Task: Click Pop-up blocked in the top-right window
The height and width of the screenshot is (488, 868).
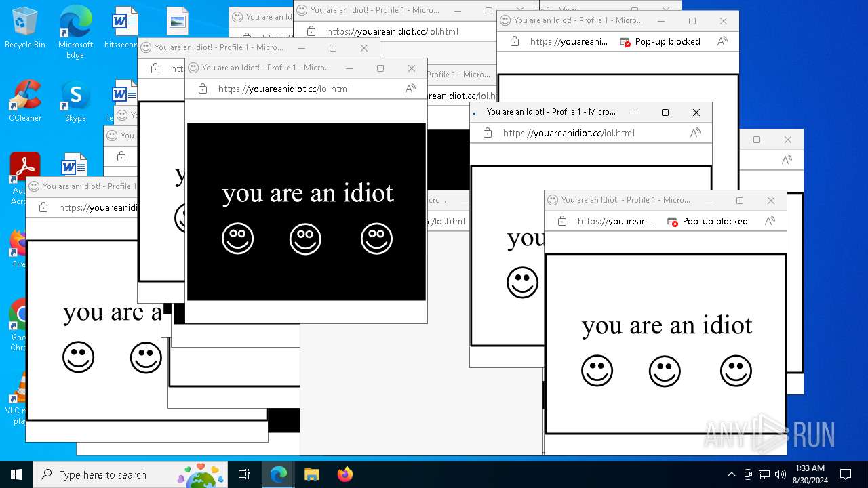Action: pos(660,41)
